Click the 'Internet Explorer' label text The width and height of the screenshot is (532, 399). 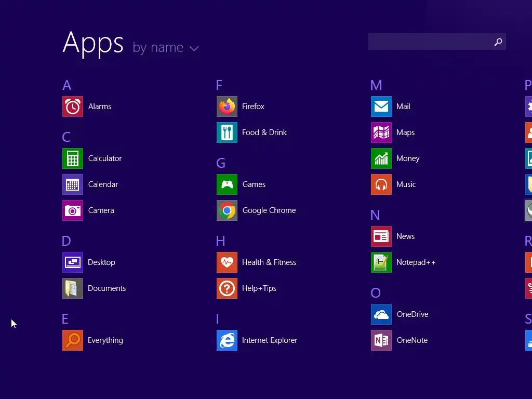pos(270,340)
